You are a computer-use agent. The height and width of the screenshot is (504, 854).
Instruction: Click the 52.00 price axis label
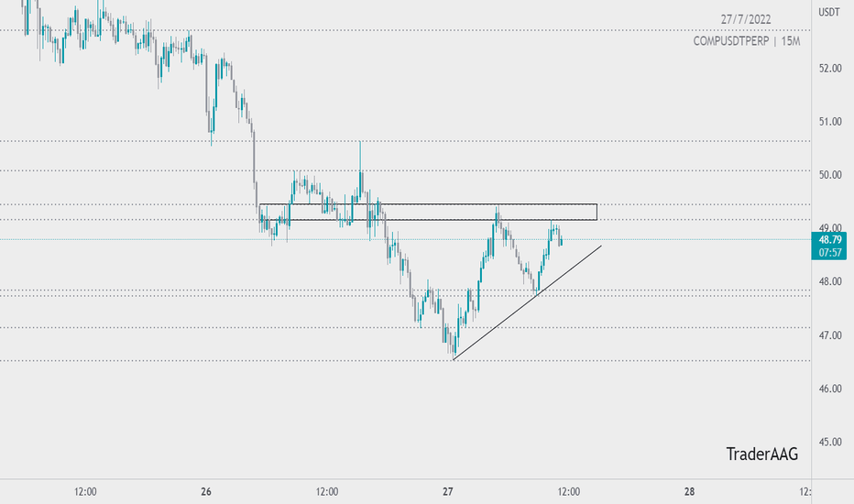tap(830, 68)
